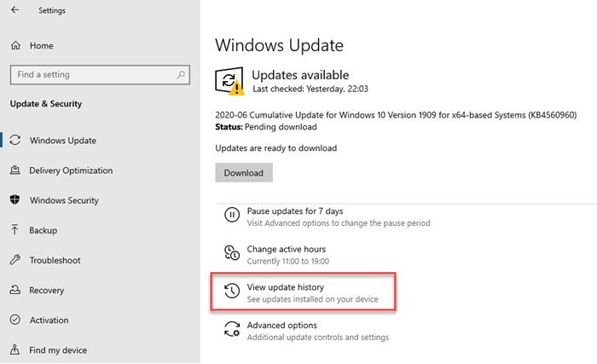The width and height of the screenshot is (597, 364).
Task: Click the KB4560960 cumulative update text
Action: (x=396, y=115)
